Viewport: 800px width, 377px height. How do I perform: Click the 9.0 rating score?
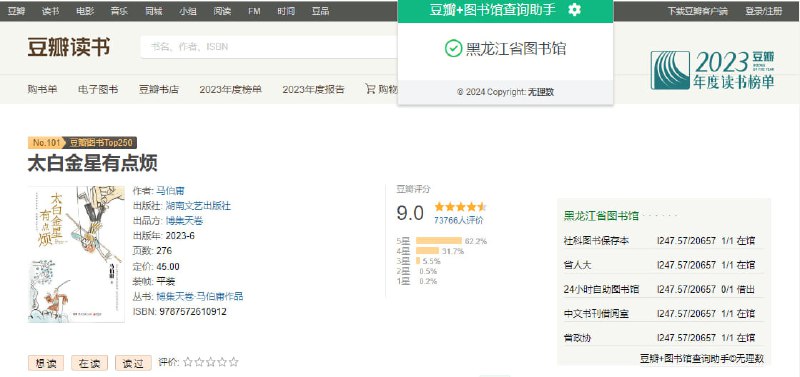[x=410, y=213]
